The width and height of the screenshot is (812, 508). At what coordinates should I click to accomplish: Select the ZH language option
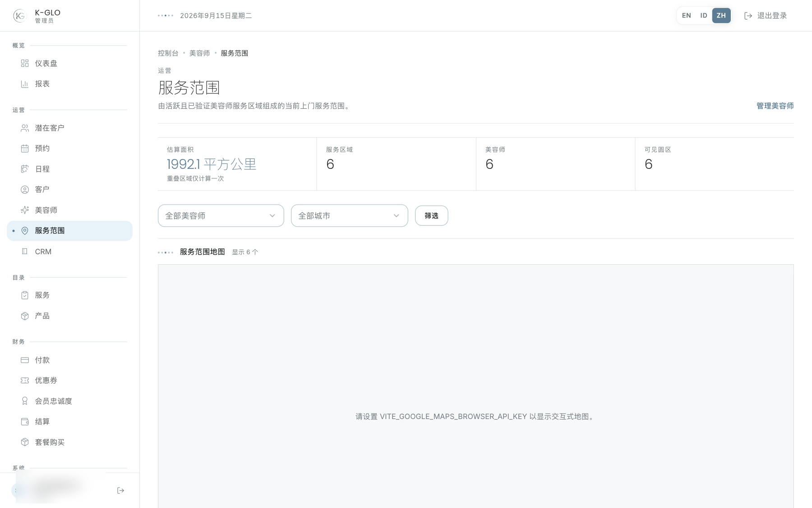tap(721, 15)
